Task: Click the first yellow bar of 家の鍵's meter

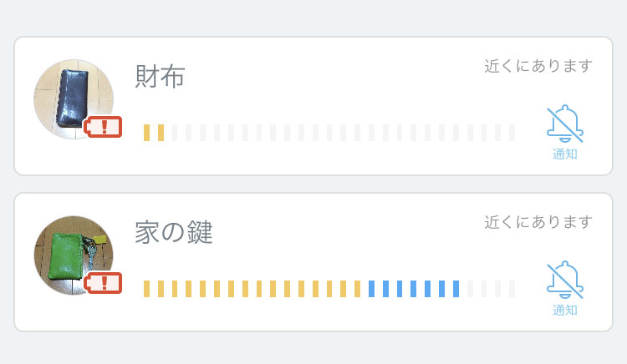Action: click(147, 289)
